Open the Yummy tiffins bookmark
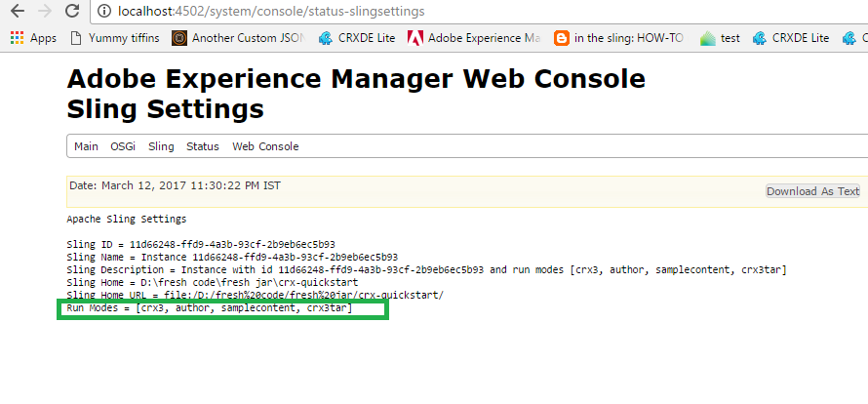The width and height of the screenshot is (868, 404). [116, 38]
